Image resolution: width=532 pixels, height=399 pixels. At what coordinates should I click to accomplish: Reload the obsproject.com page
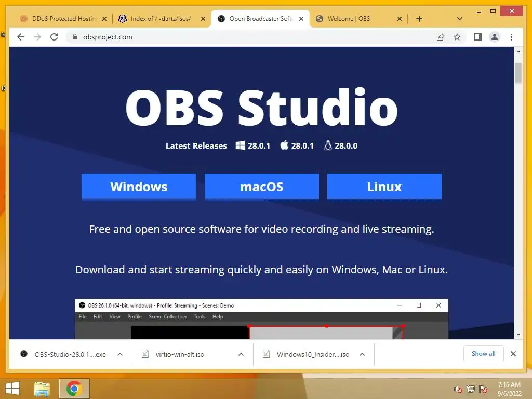coord(54,37)
